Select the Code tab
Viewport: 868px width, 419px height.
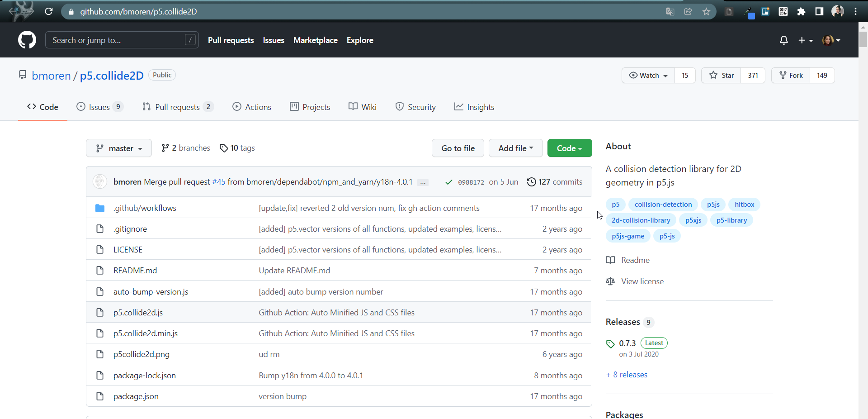click(x=42, y=107)
